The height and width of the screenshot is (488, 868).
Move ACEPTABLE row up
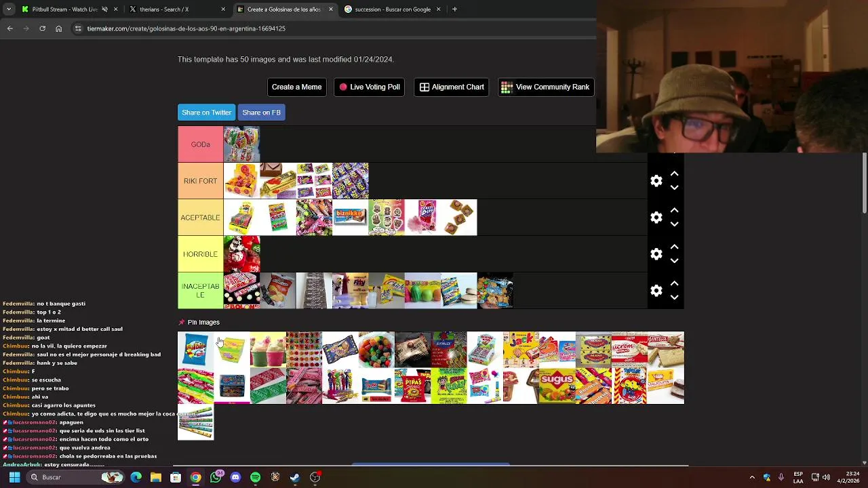click(x=675, y=211)
